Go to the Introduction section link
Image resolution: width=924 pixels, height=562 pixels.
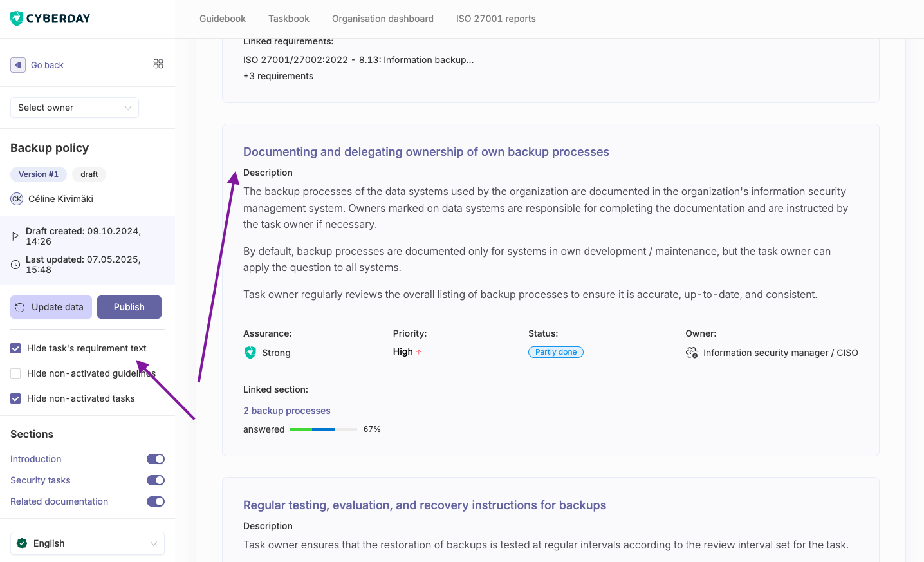coord(36,459)
